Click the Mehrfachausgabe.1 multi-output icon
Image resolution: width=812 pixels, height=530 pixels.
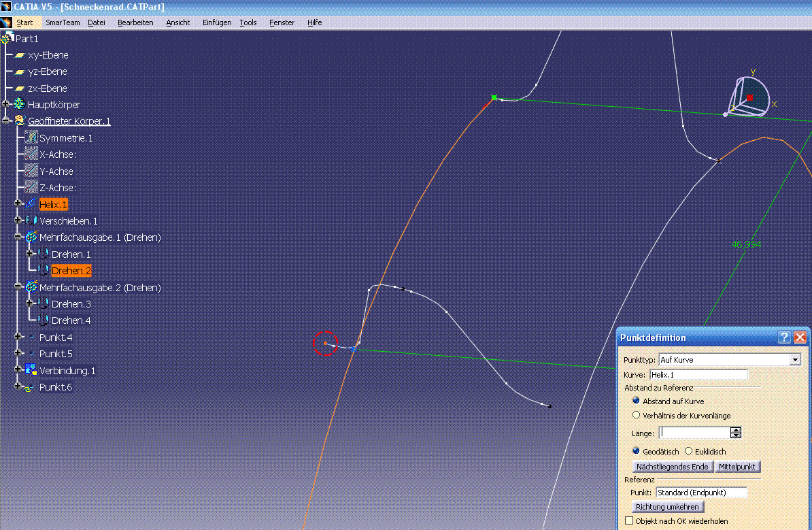[x=31, y=237]
